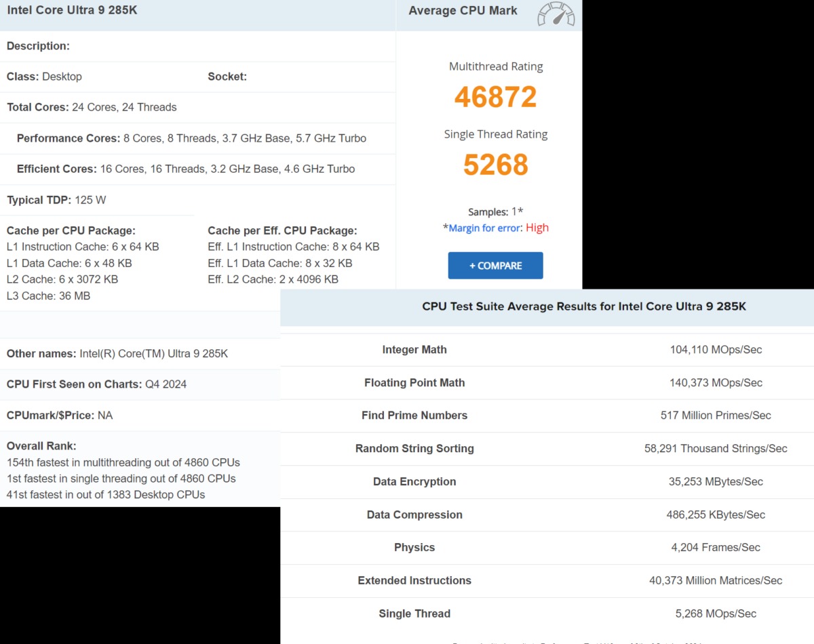Click the Random String Sorting test label
Image resolution: width=814 pixels, height=644 pixels.
[414, 449]
